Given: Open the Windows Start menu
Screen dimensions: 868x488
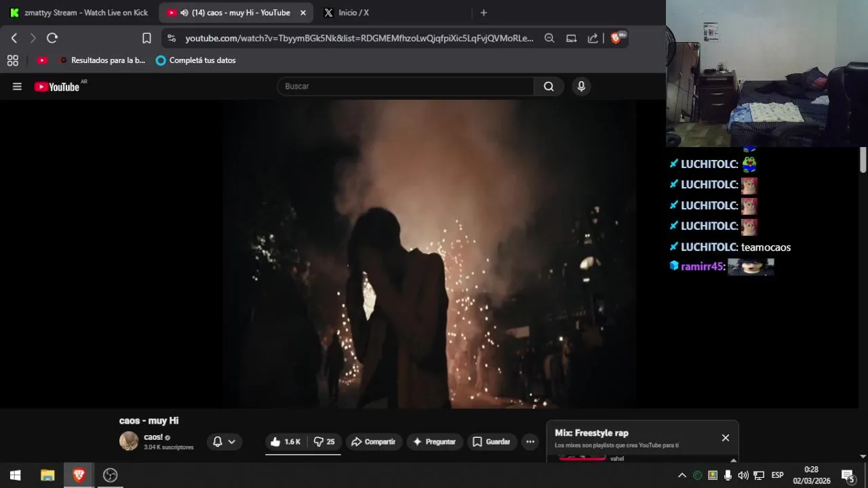Looking at the screenshot, I should pyautogui.click(x=15, y=475).
